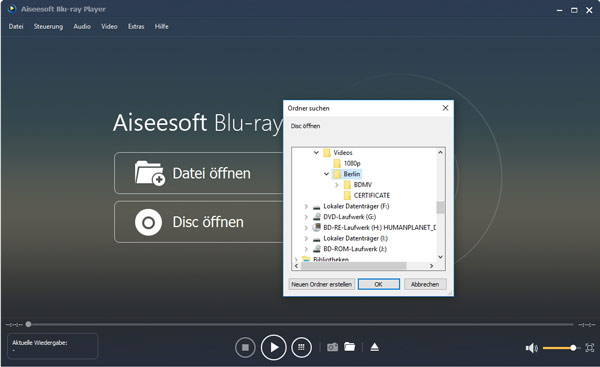
Task: Expand Lokaler Datenträger (F:) node
Action: click(306, 206)
